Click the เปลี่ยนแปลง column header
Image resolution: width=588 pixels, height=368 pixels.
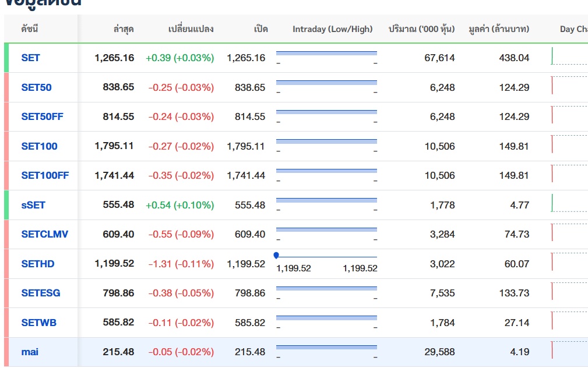coord(191,29)
